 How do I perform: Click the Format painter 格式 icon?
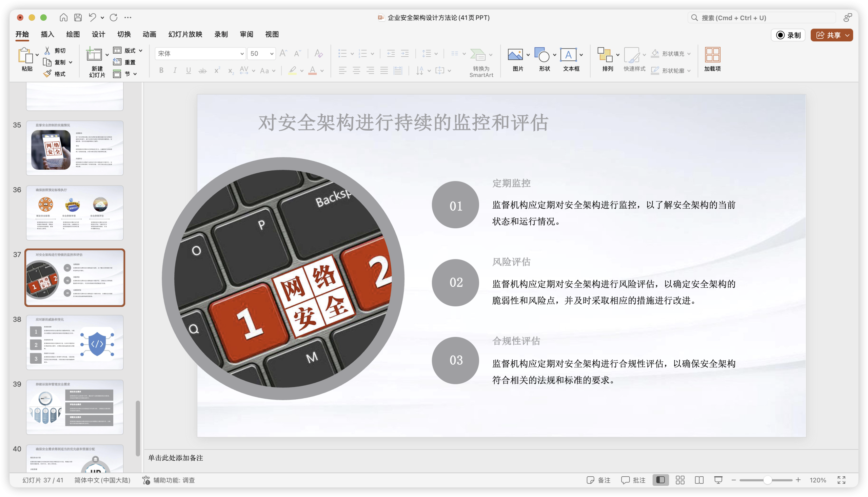point(48,74)
